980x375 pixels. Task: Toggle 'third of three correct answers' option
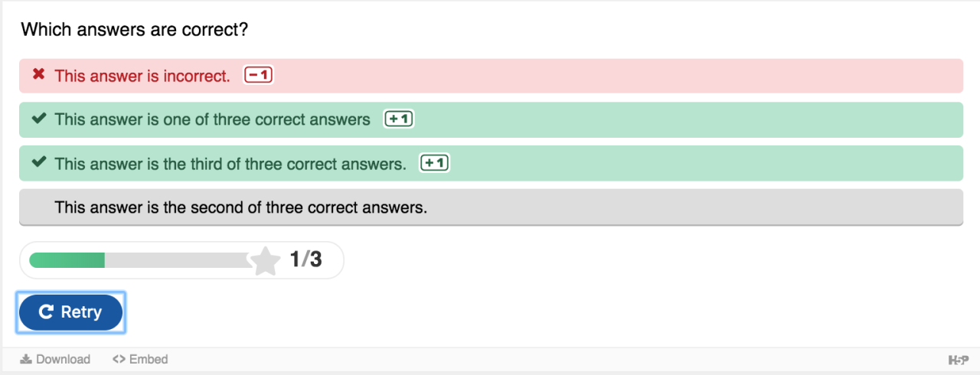(x=230, y=163)
